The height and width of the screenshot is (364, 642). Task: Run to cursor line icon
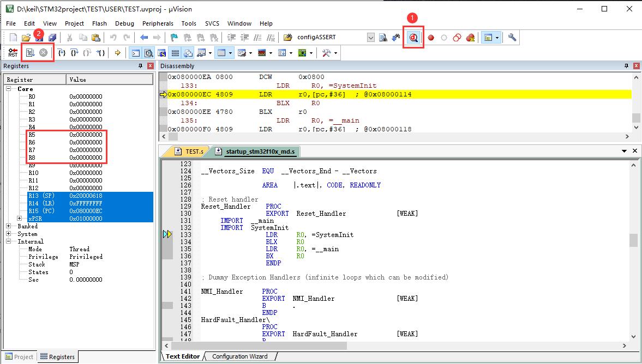[100, 53]
